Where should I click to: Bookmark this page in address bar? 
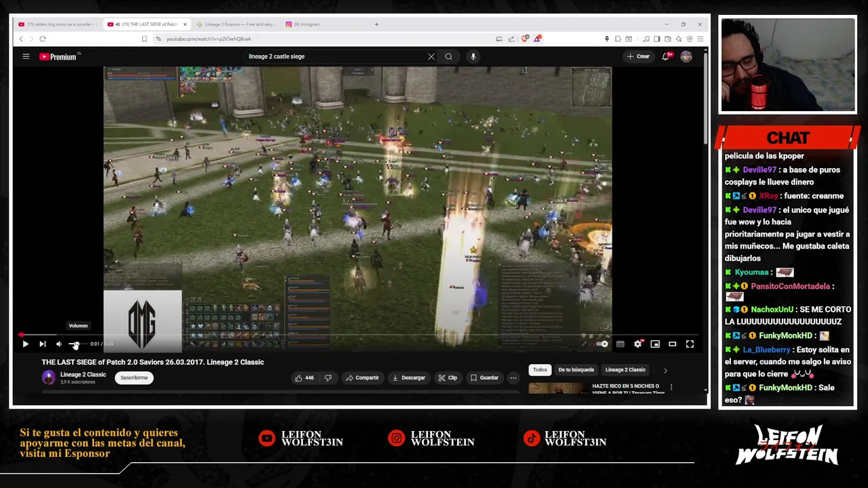[144, 39]
